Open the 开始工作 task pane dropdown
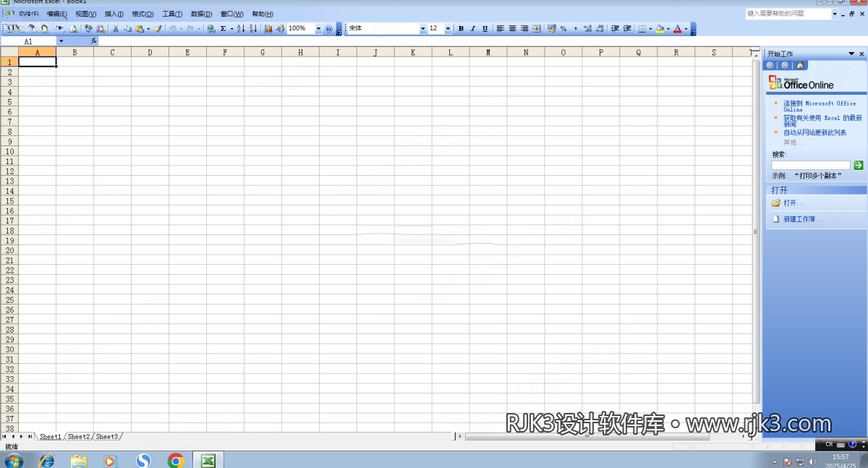The height and width of the screenshot is (468, 868). coord(851,54)
